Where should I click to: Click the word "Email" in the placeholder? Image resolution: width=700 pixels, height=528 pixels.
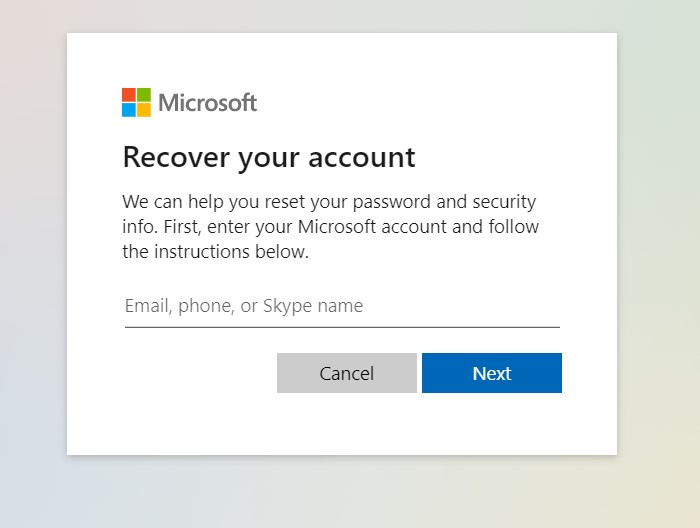pos(147,306)
